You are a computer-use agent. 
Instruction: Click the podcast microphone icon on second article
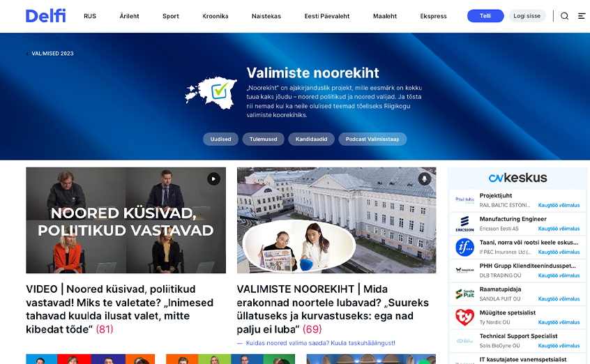425,179
